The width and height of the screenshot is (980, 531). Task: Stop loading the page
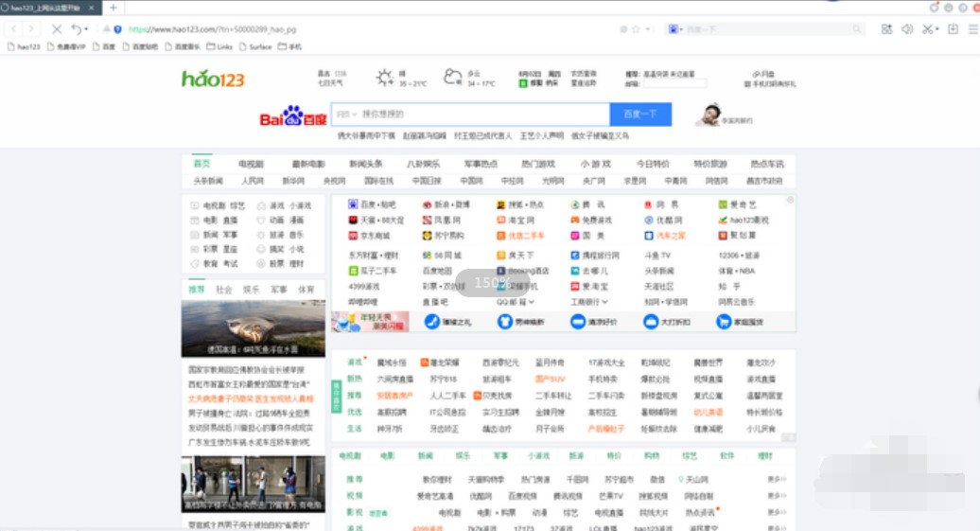57,29
